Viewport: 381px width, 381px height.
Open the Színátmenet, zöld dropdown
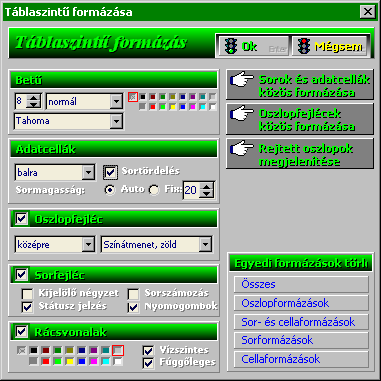[205, 245]
